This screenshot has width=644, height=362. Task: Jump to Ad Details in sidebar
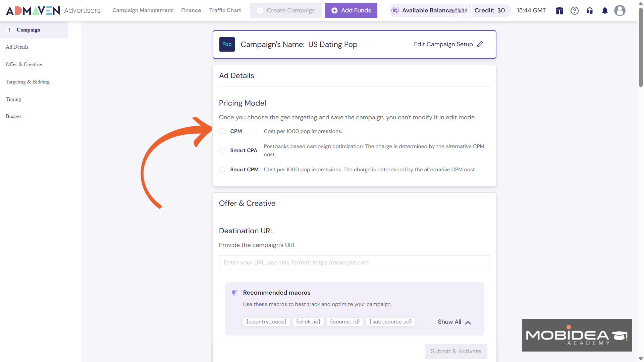click(x=17, y=47)
